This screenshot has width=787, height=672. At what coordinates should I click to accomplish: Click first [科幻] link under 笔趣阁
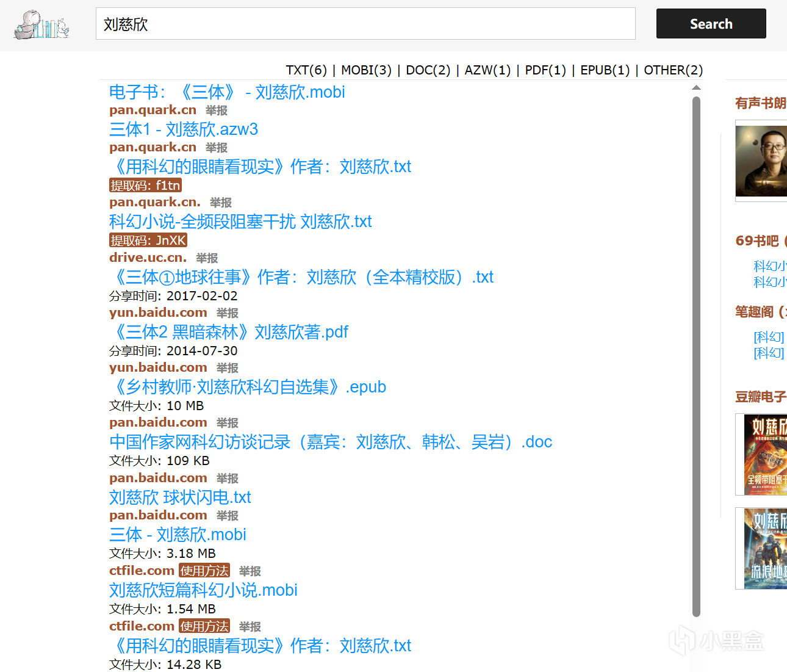click(x=769, y=337)
